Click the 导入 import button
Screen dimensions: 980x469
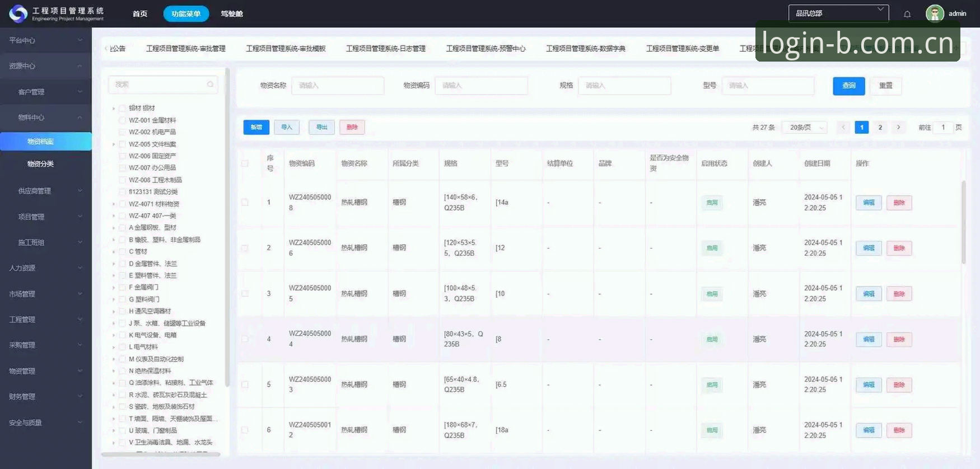tap(287, 128)
